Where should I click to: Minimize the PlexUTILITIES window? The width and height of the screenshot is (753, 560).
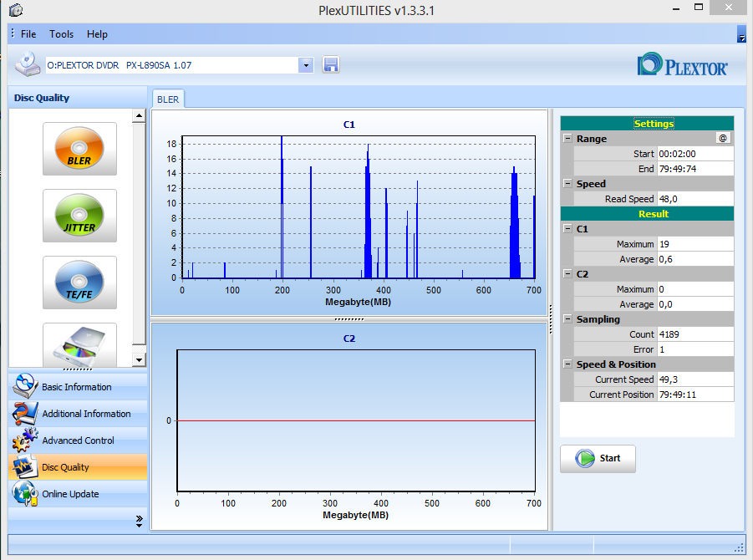676,8
